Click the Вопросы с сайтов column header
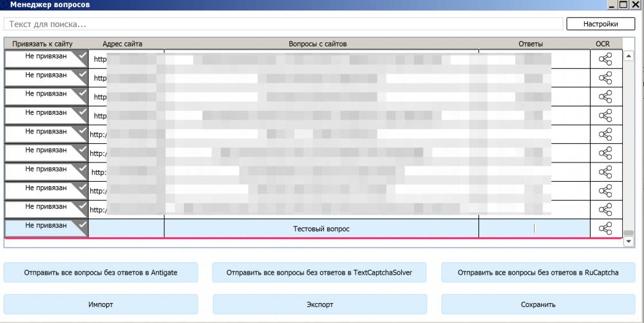The image size is (644, 323). [x=317, y=44]
